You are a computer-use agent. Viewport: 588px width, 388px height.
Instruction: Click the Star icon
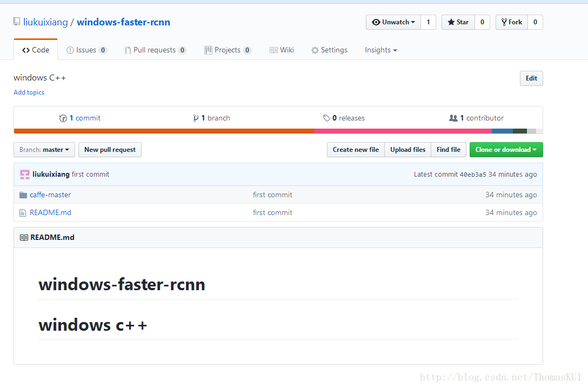451,22
